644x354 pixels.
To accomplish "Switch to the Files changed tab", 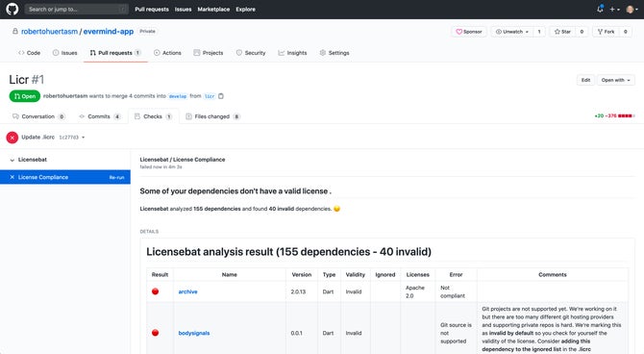I will pos(212,116).
